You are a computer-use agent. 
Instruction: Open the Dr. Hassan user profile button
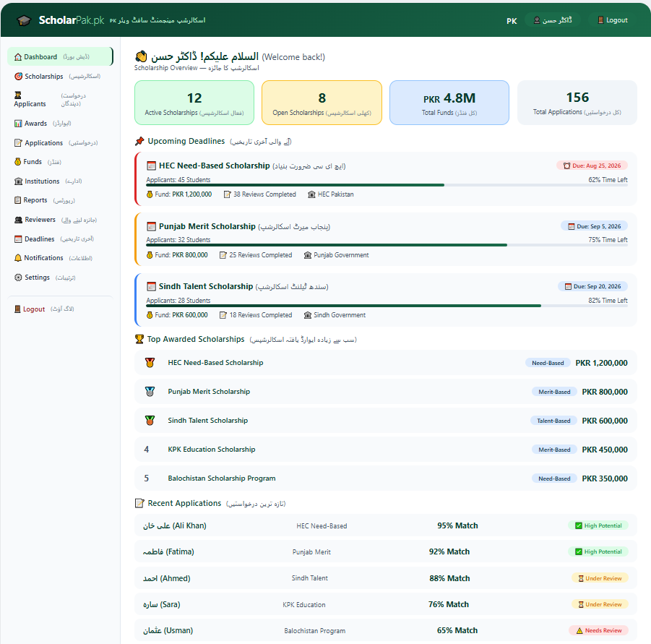pos(553,20)
